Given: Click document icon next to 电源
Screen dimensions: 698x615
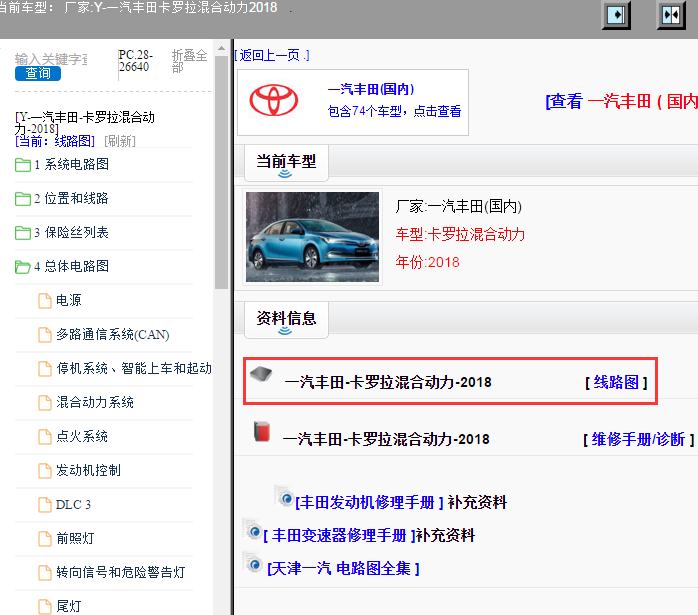Looking at the screenshot, I should (x=45, y=301).
